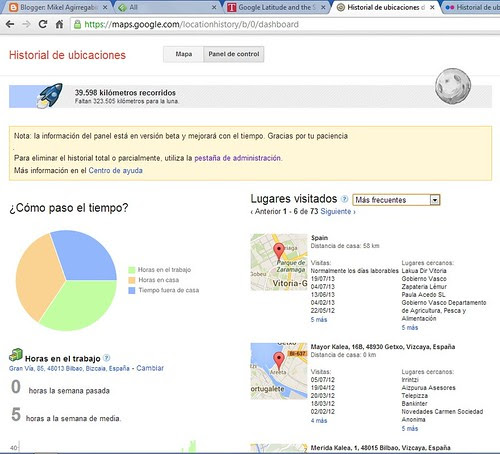
Task: Click the 04/07/13 visit date
Action: pos(322,286)
